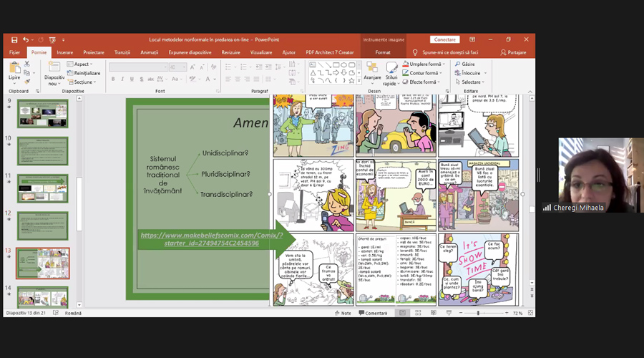Expand the shapes gallery more button
Image resolution: width=644 pixels, height=358 pixels.
click(x=359, y=81)
